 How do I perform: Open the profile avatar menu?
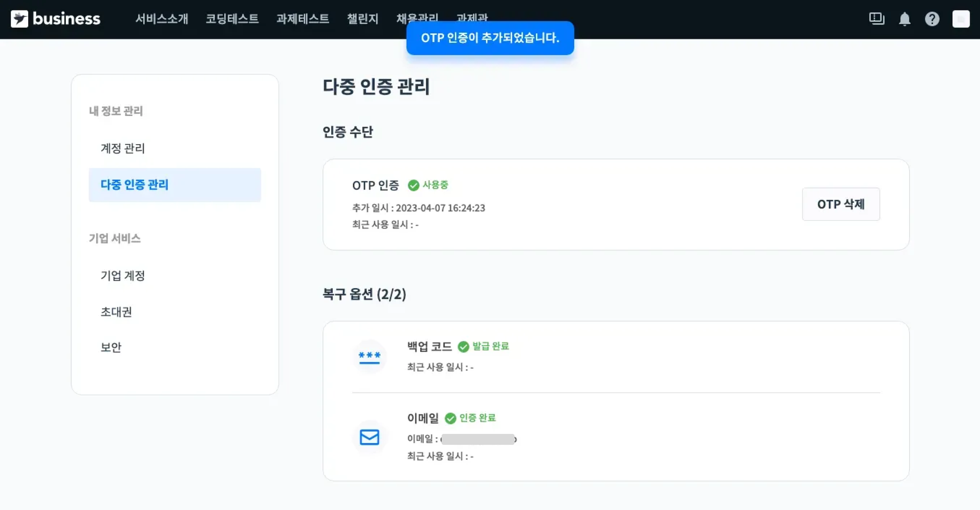click(960, 19)
